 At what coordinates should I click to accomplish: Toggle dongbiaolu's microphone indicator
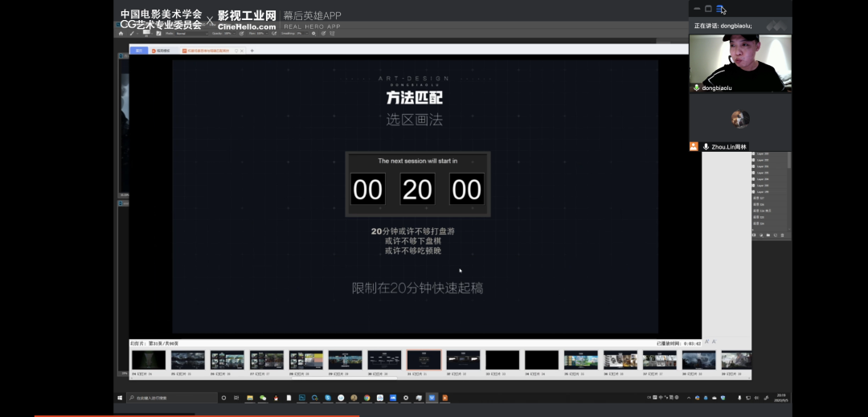click(x=696, y=88)
